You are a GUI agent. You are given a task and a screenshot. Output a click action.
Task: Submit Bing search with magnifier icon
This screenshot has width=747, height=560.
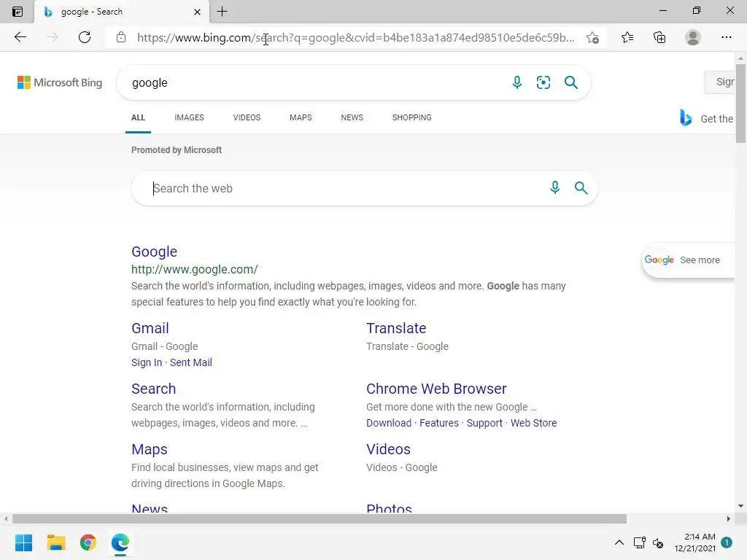570,82
